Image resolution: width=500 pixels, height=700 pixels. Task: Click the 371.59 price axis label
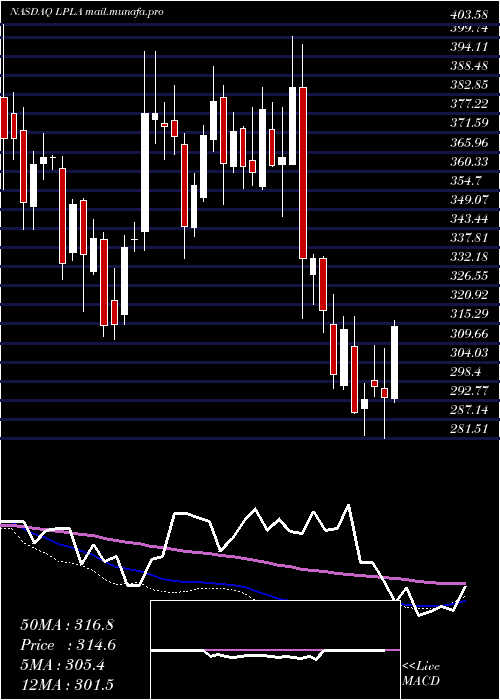(x=469, y=123)
